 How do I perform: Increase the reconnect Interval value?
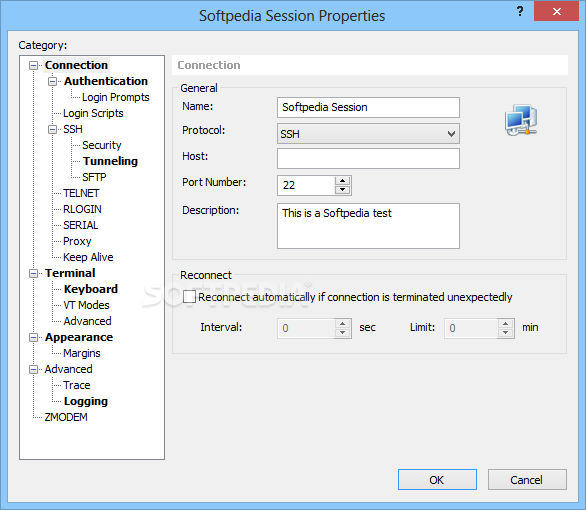pyautogui.click(x=342, y=324)
